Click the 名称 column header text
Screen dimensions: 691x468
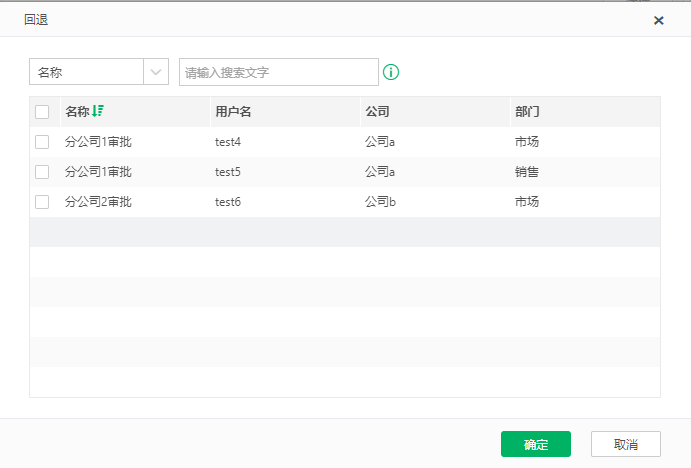tap(77, 111)
